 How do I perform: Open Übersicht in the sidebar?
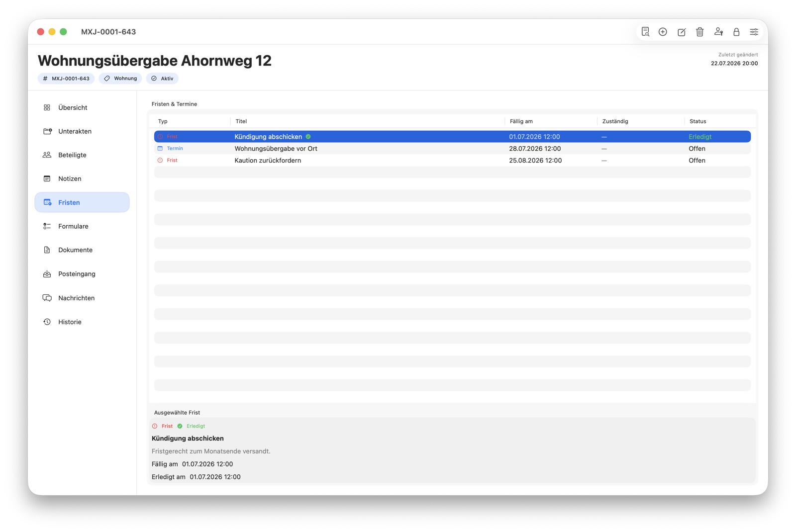[x=82, y=107]
